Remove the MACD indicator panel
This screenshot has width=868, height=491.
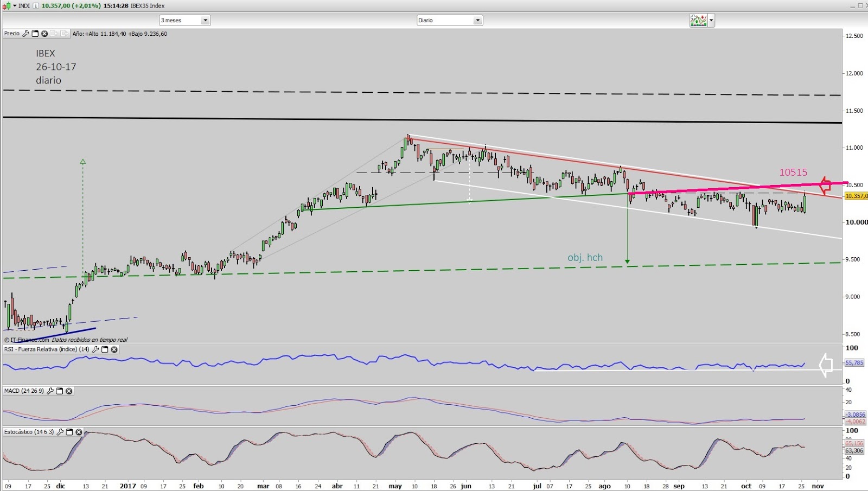coord(69,391)
